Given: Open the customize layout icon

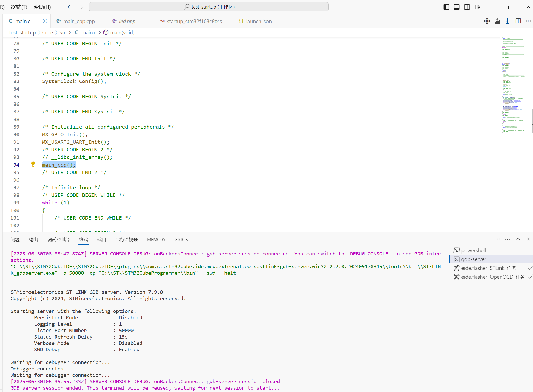Looking at the screenshot, I should click(x=478, y=7).
